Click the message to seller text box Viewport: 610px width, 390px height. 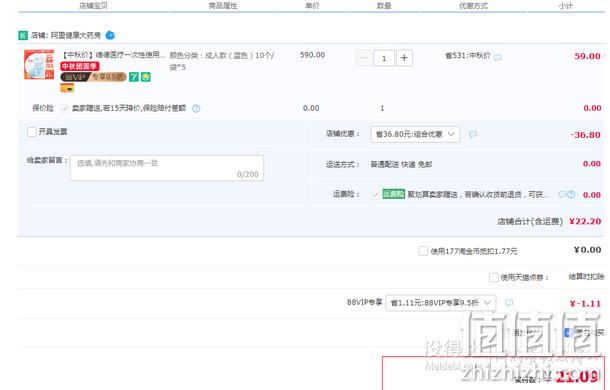point(167,168)
